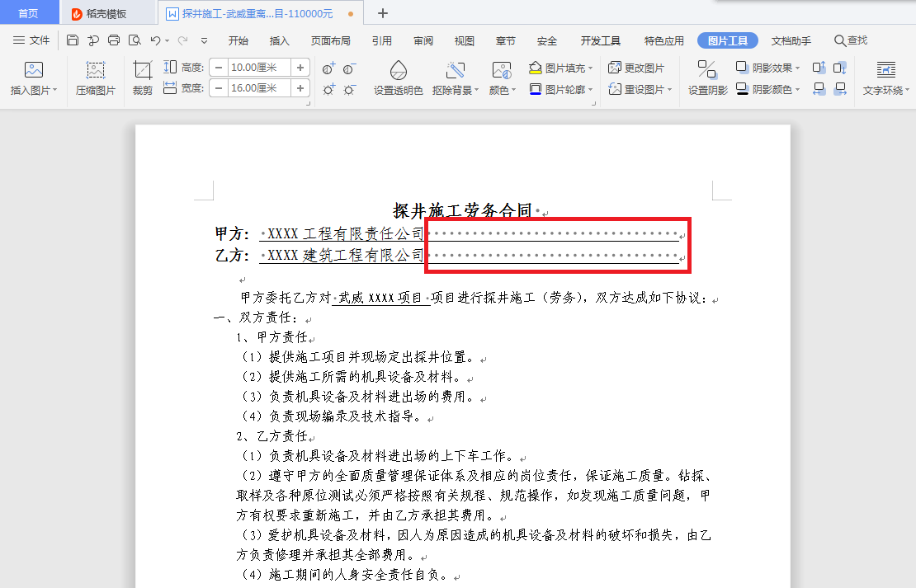The height and width of the screenshot is (588, 916).
Task: Click the Undo arrow icon
Action: [x=155, y=40]
